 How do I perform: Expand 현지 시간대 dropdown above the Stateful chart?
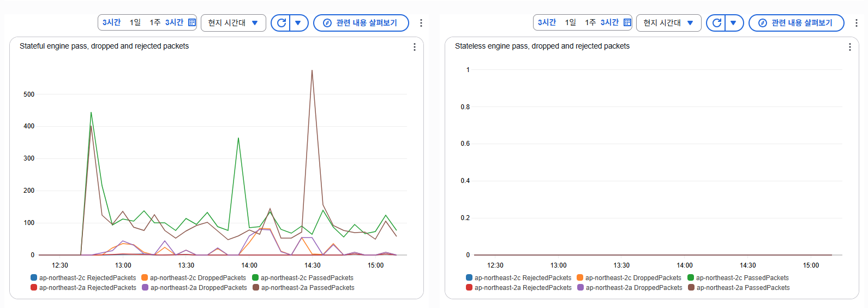point(234,23)
